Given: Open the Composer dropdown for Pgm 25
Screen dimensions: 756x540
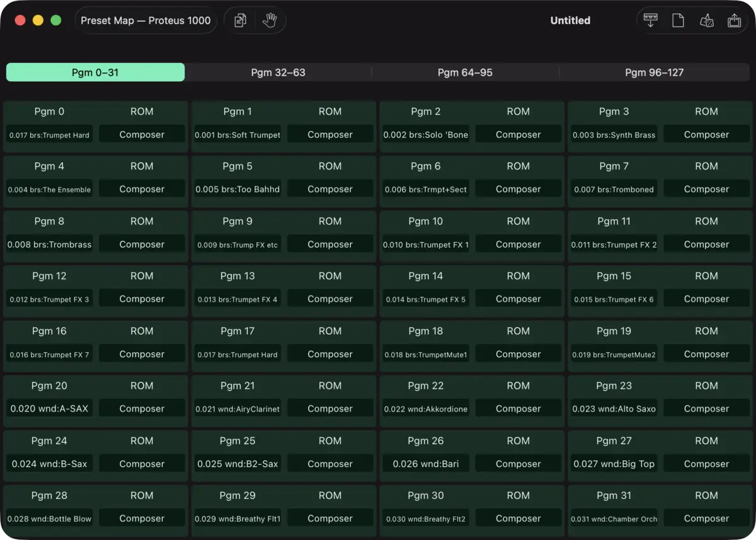Looking at the screenshot, I should (330, 464).
